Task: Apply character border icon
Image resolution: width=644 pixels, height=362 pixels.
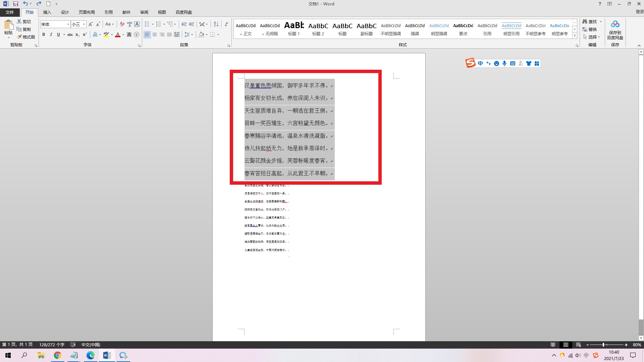Action: click(x=137, y=24)
